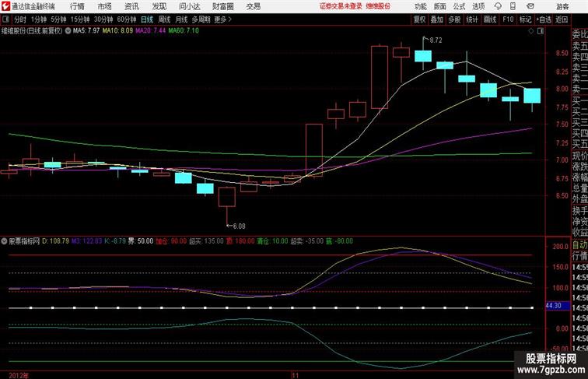The height and width of the screenshot is (379, 588).
Task: Open the mobile phone icon in title bar
Action: click(513, 6)
